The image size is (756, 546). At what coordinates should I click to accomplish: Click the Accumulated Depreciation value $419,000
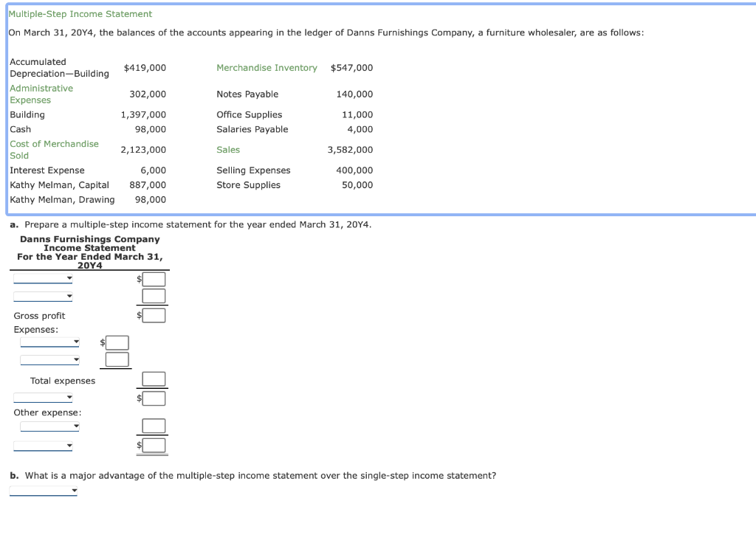pos(145,68)
